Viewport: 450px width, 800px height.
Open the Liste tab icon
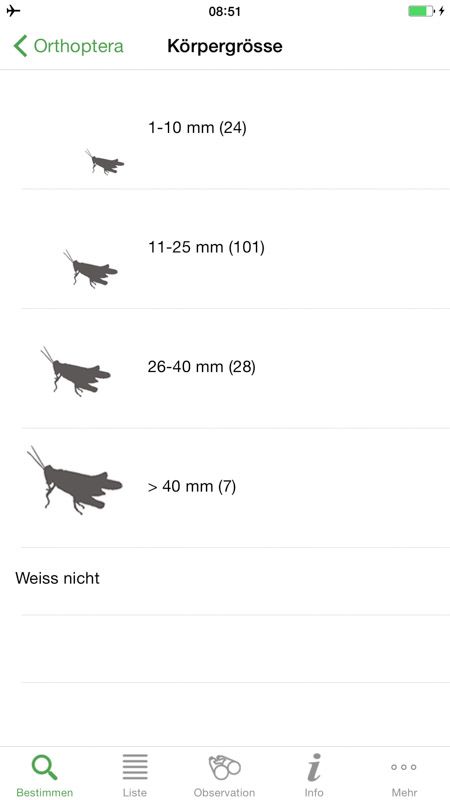tap(135, 767)
